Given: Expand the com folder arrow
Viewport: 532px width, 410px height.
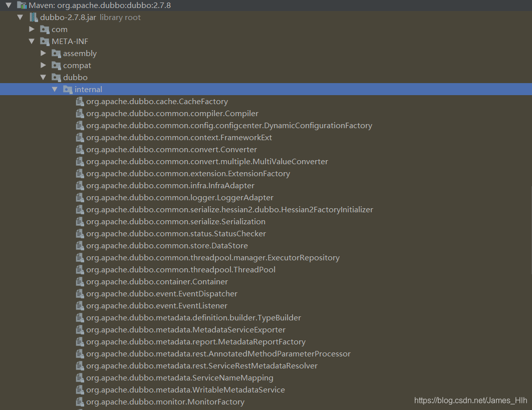Looking at the screenshot, I should (32, 29).
